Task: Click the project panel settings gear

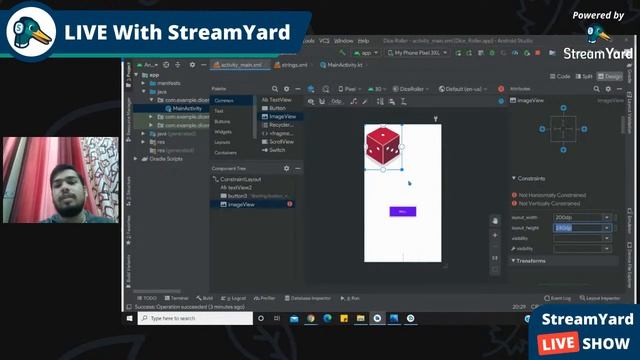Action: pos(192,65)
